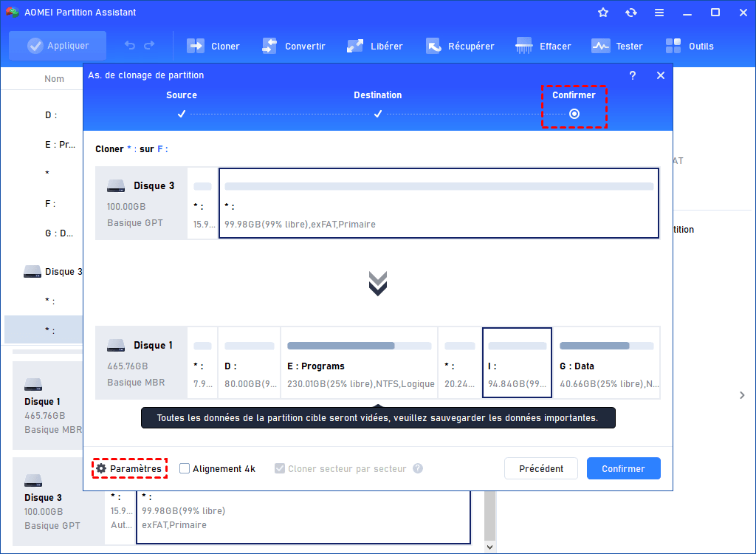Select the Effacer tool
This screenshot has height=554, width=756.
click(x=543, y=46)
